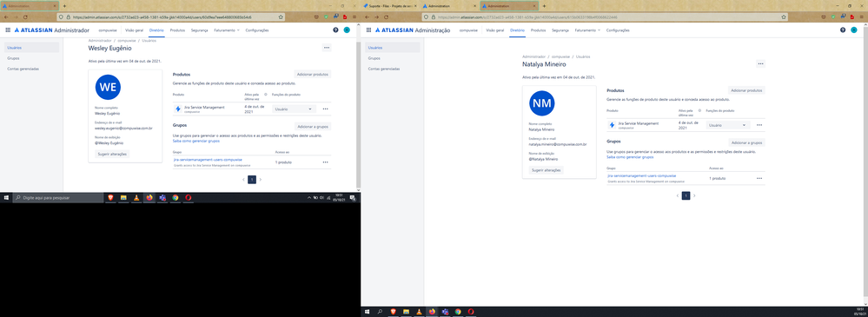Bookmark page with star in Wesley Eugênio window

(281, 17)
